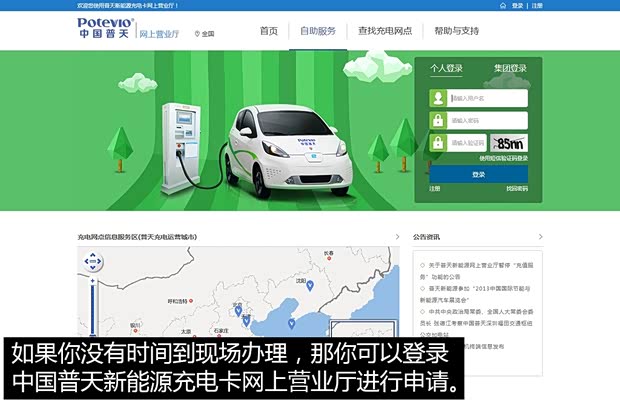The image size is (620, 411).
Task: Switch to 集团登录 tab
Action: [510, 68]
